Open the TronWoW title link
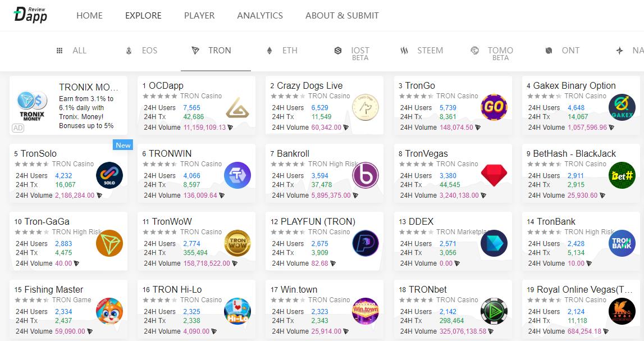 (x=172, y=221)
